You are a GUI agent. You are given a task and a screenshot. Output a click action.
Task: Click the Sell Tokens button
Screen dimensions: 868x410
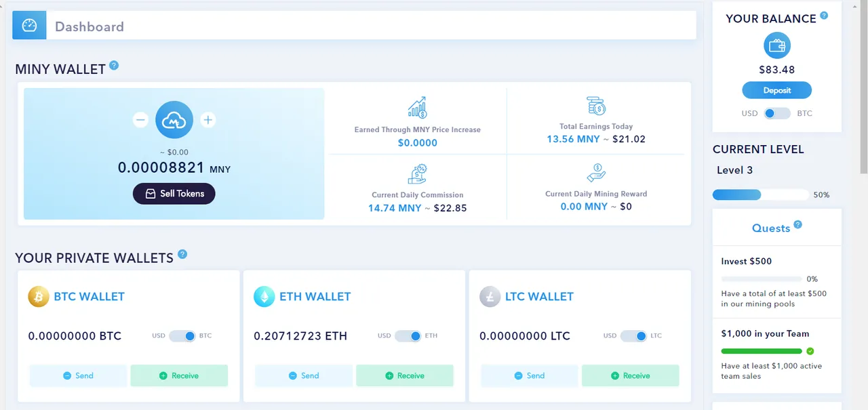(x=174, y=193)
